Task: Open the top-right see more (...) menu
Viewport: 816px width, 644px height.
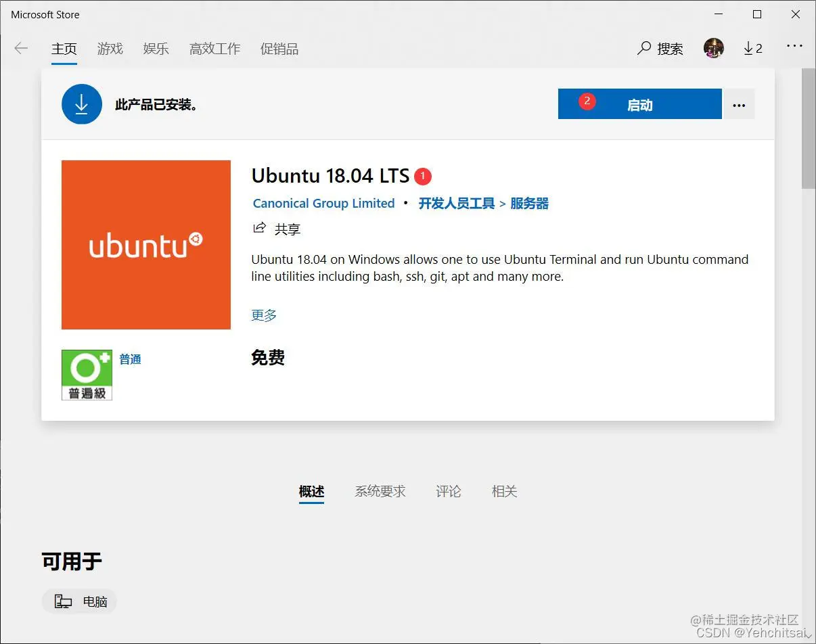Action: (x=794, y=46)
